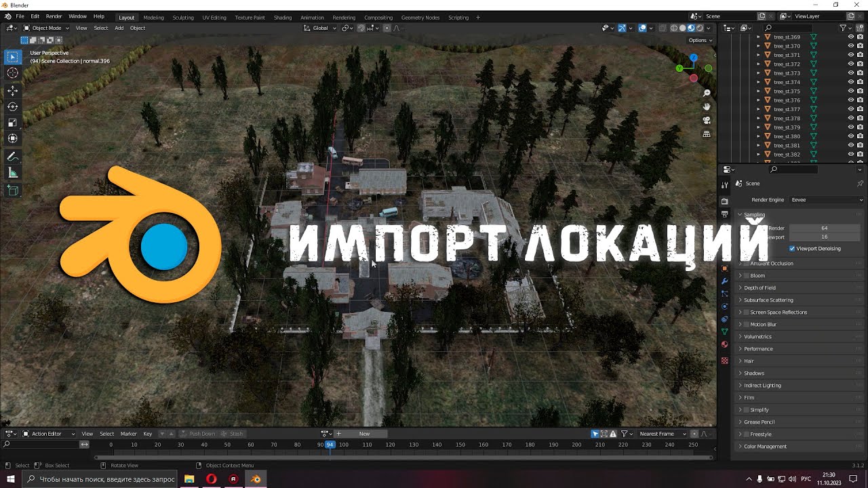Image resolution: width=868 pixels, height=488 pixels.
Task: Open the Object Data green triangle tab
Action: [x=724, y=332]
